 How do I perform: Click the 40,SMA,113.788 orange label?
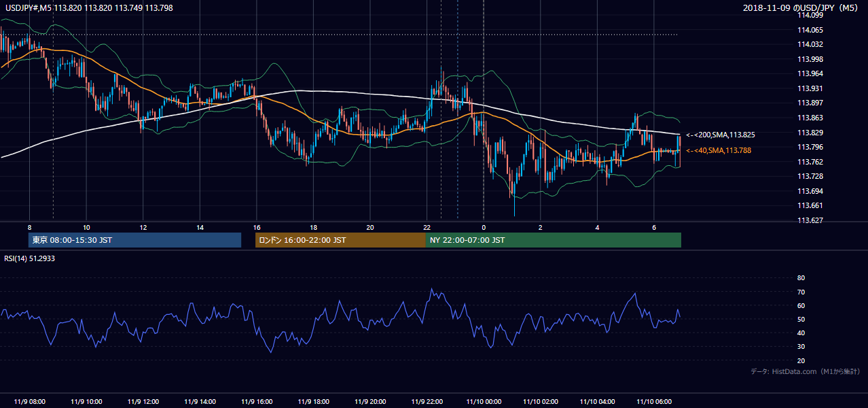coord(718,150)
